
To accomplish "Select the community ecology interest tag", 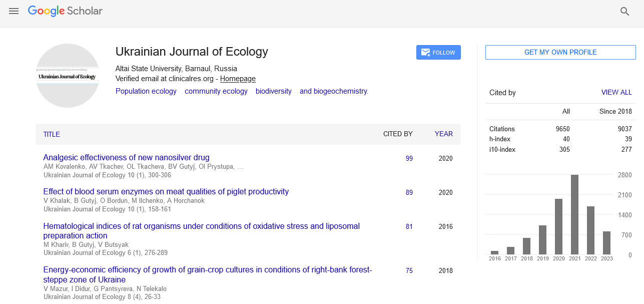I will tap(216, 91).
